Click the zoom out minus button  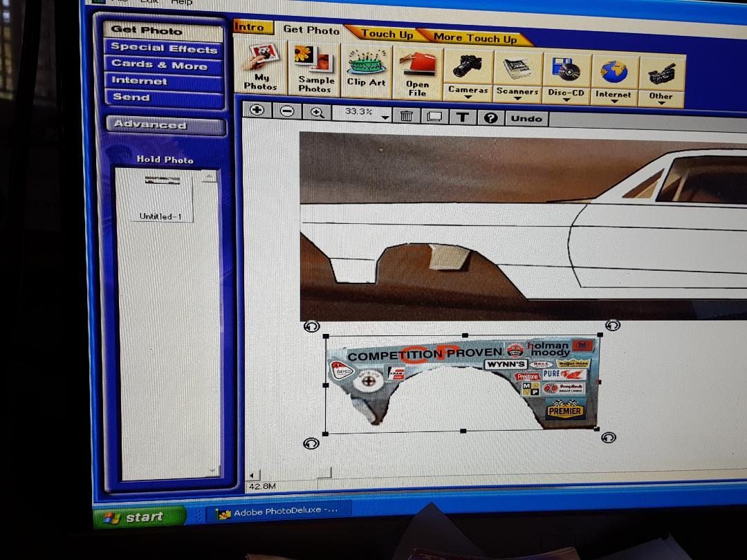click(x=287, y=111)
